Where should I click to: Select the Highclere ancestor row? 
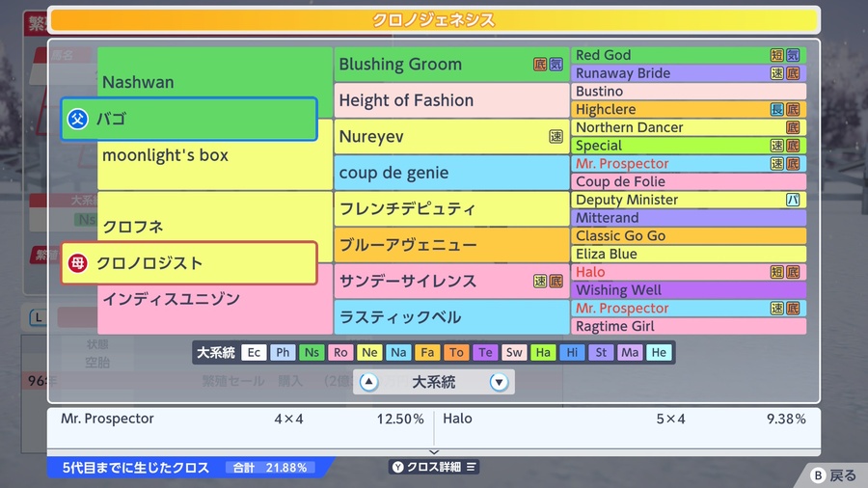point(688,110)
